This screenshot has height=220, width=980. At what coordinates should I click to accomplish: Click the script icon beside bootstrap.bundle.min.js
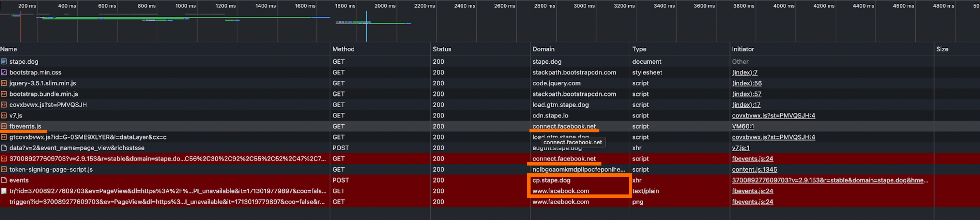pyautogui.click(x=4, y=94)
